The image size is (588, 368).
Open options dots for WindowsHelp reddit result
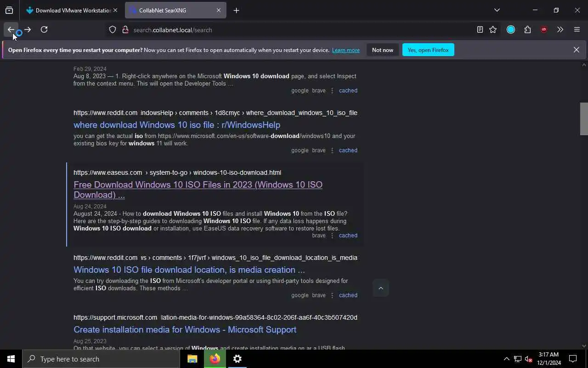[332, 150]
